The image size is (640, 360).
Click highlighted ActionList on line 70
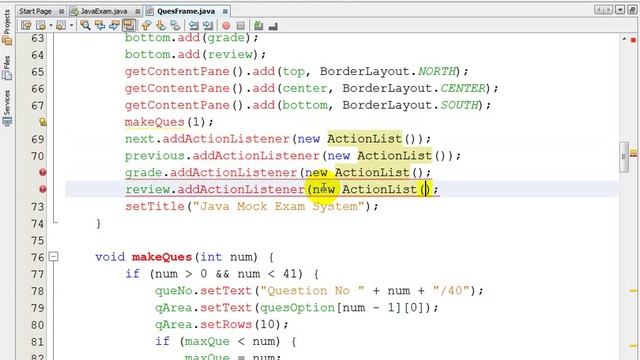click(394, 156)
